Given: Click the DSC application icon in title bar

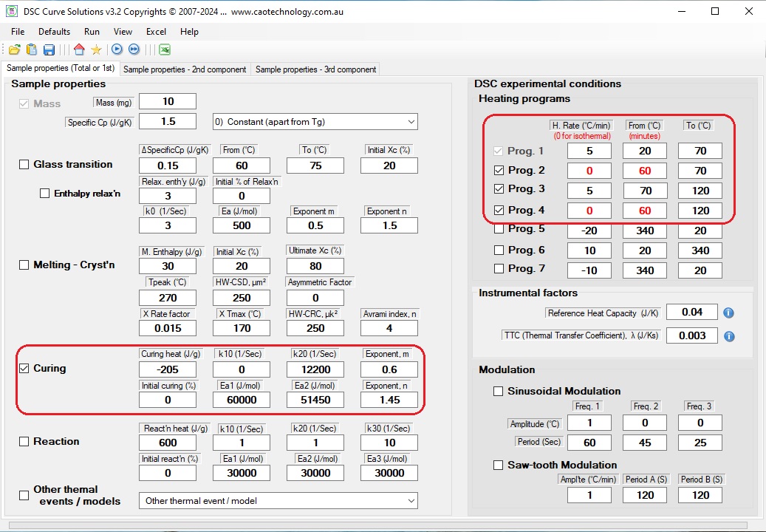Looking at the screenshot, I should tap(10, 11).
